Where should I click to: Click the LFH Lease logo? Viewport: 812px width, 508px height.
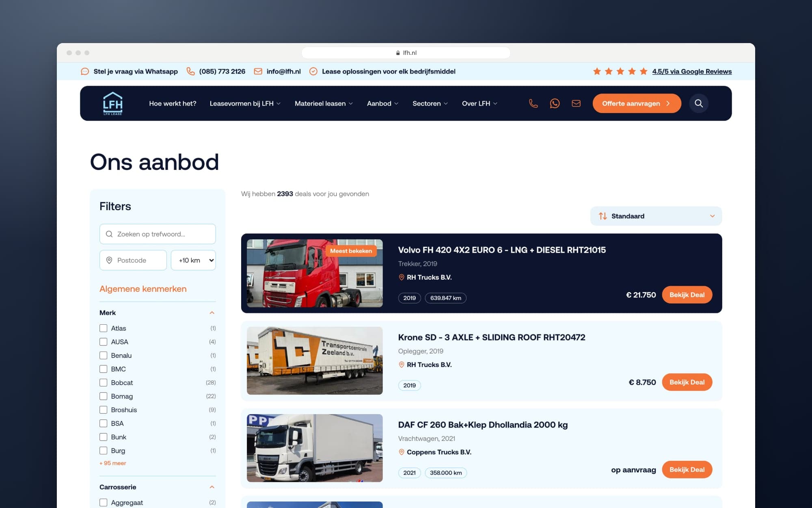click(112, 103)
